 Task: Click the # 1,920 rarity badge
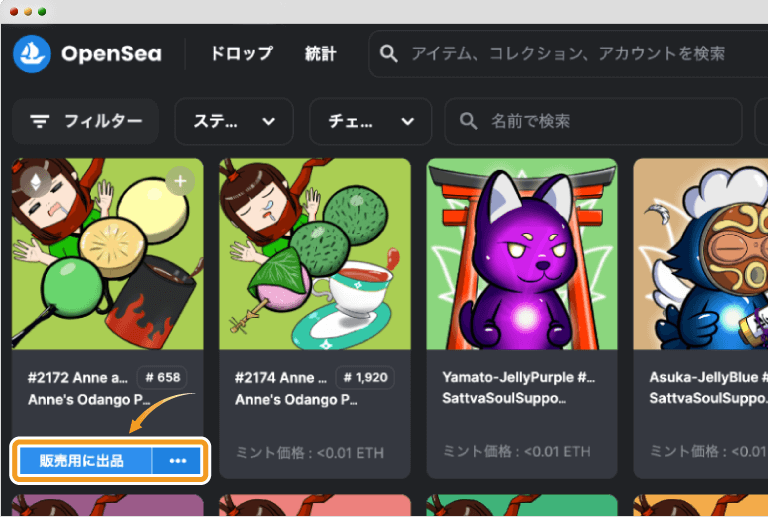pyautogui.click(x=365, y=377)
